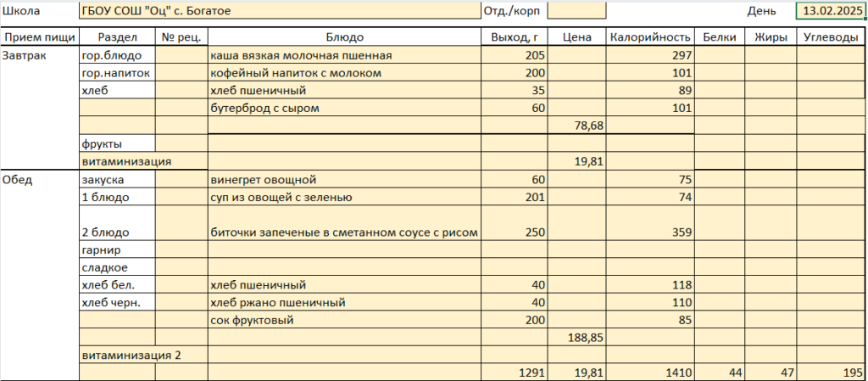868x381 pixels.
Task: Click the "Прием пищи" column header
Action: coord(40,37)
